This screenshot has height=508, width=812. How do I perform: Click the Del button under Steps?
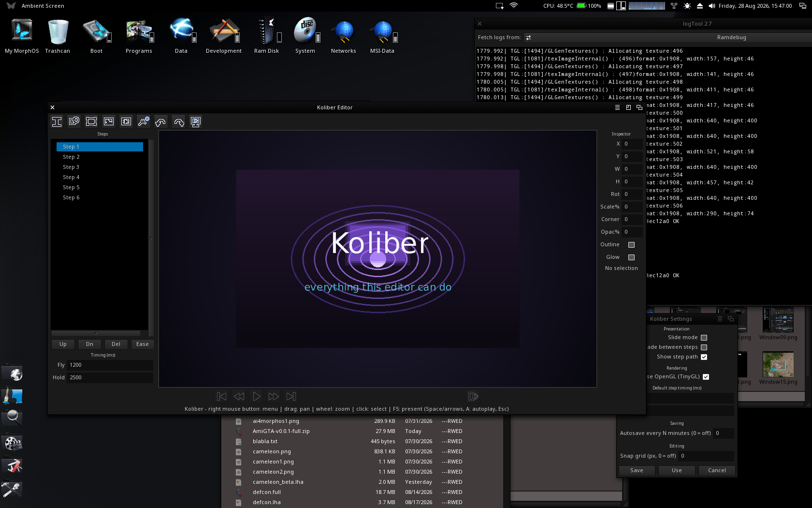(x=116, y=344)
